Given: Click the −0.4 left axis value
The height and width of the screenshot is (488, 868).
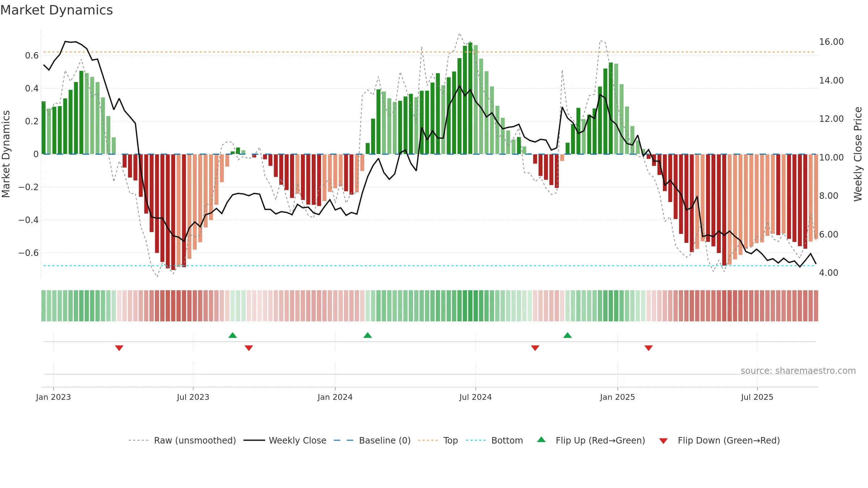Looking at the screenshot, I should pyautogui.click(x=29, y=220).
